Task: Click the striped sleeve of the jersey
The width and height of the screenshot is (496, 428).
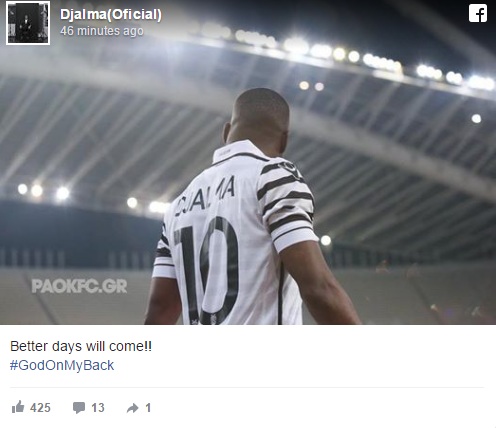Action: pos(285,203)
